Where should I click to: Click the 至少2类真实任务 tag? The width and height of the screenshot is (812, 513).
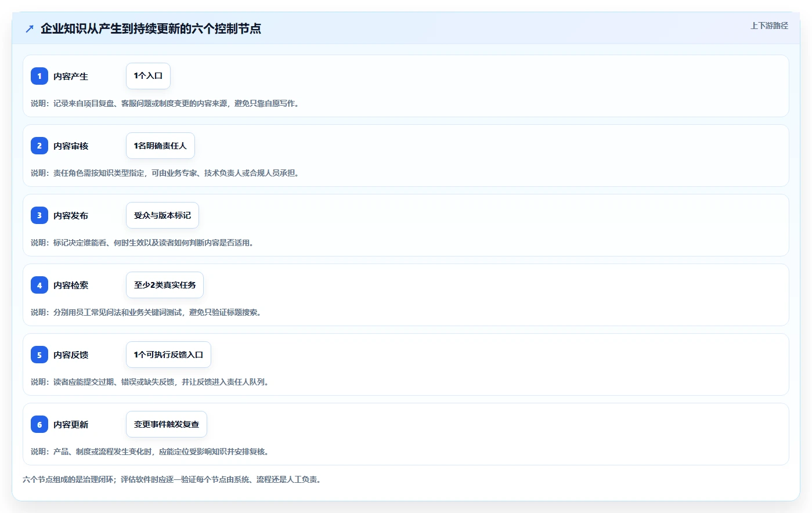[165, 285]
